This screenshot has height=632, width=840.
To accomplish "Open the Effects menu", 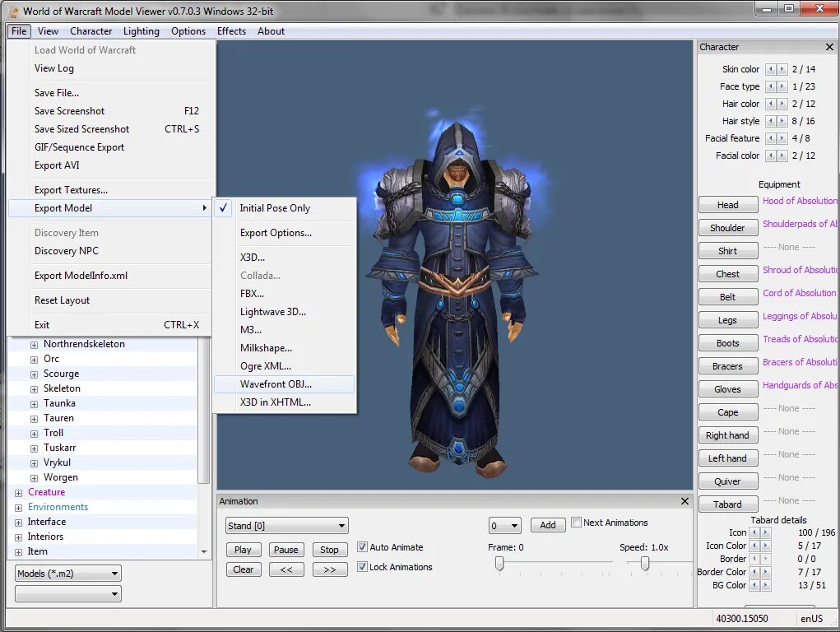I will (x=231, y=31).
